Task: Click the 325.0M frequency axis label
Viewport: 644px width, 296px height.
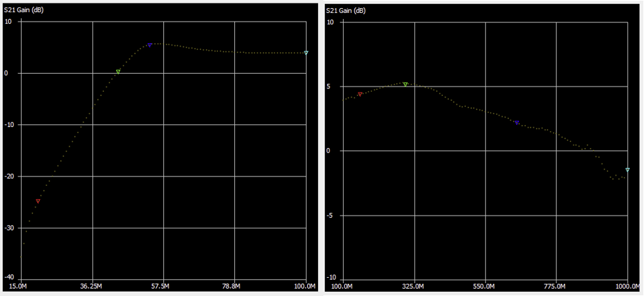Action: (x=414, y=286)
